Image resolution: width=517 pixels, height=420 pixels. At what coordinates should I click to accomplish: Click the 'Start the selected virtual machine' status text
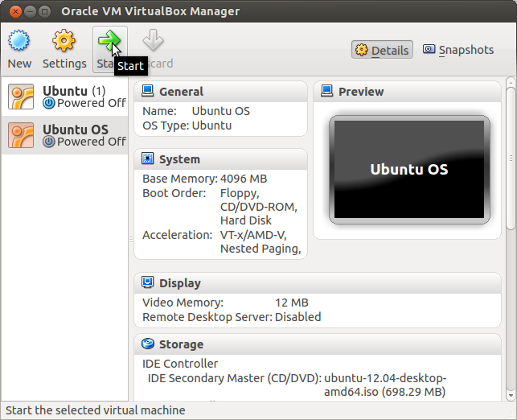pos(96,410)
